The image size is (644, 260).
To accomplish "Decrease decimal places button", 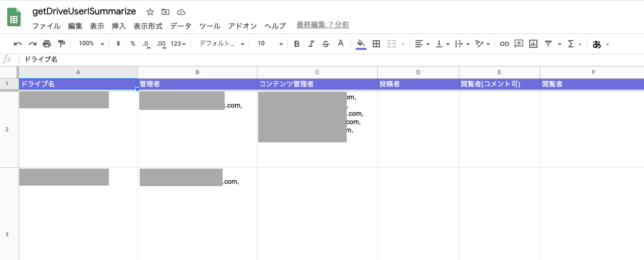I will click(146, 44).
